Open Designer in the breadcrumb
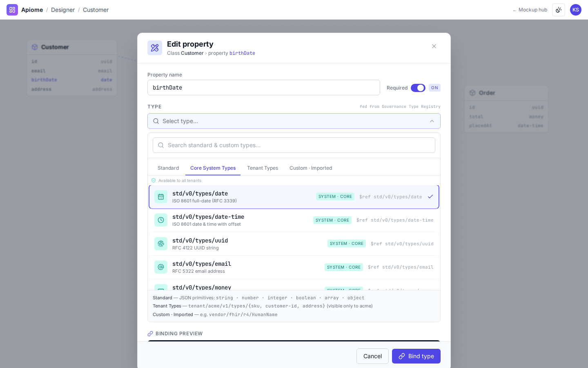The image size is (588, 368). click(x=63, y=10)
